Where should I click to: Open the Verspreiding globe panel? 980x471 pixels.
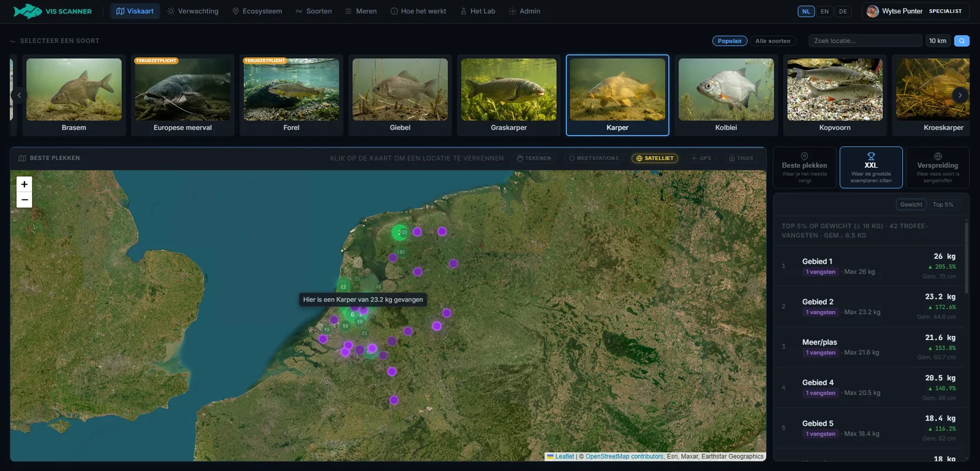tap(938, 167)
